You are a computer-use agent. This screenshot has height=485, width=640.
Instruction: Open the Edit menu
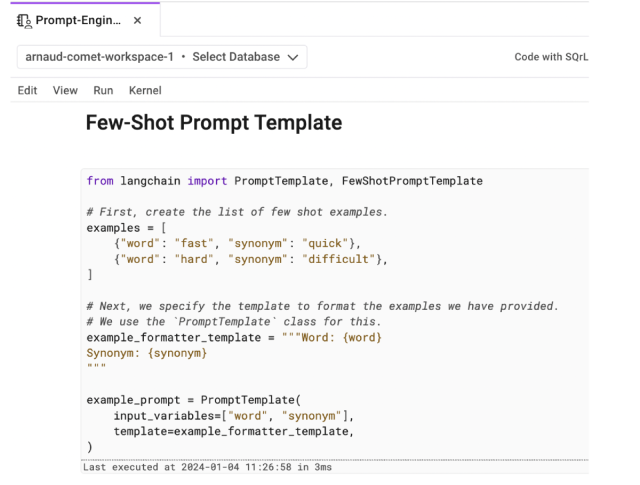[x=28, y=90]
